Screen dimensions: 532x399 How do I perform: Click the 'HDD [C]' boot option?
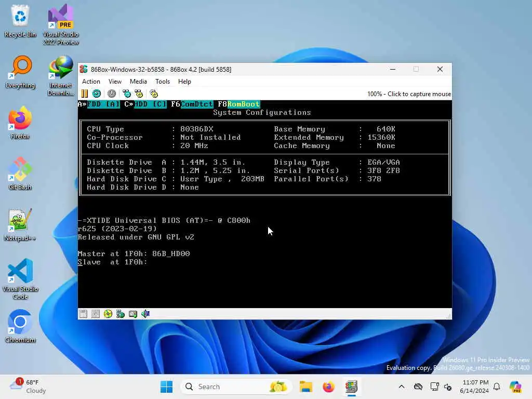150,104
